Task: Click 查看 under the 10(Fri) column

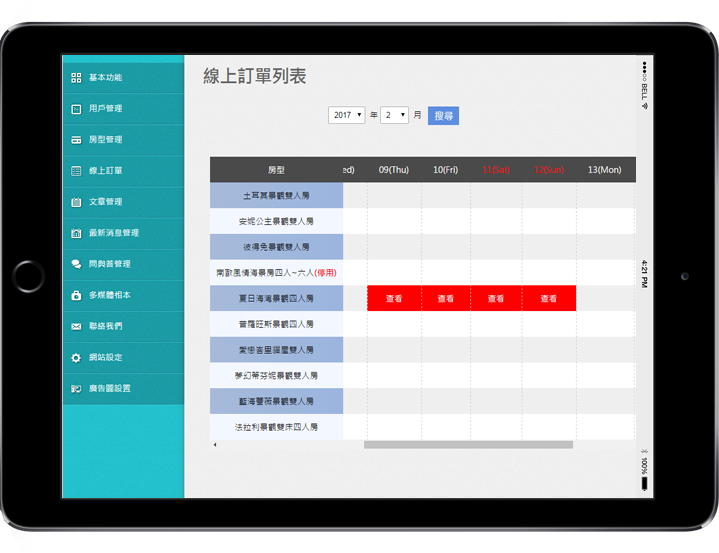Action: coord(445,298)
